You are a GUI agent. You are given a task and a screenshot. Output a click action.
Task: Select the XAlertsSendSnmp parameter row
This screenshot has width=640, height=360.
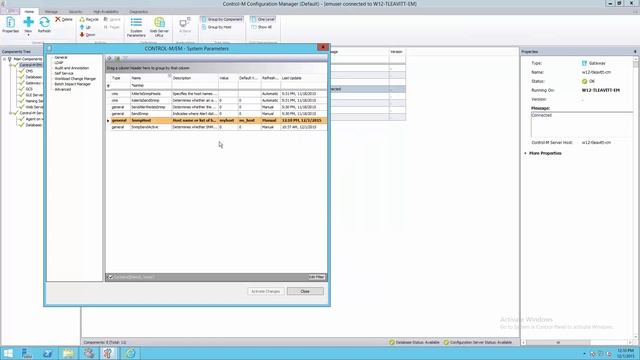[x=217, y=100]
